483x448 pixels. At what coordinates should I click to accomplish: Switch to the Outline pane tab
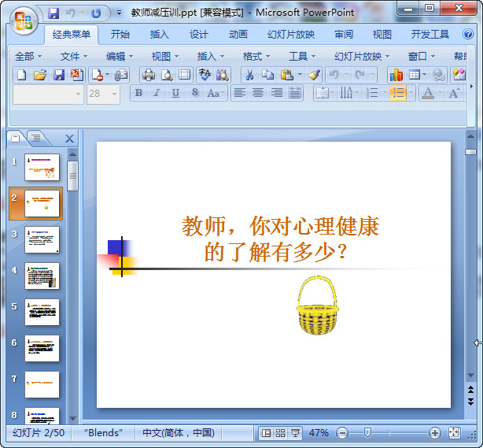click(36, 138)
